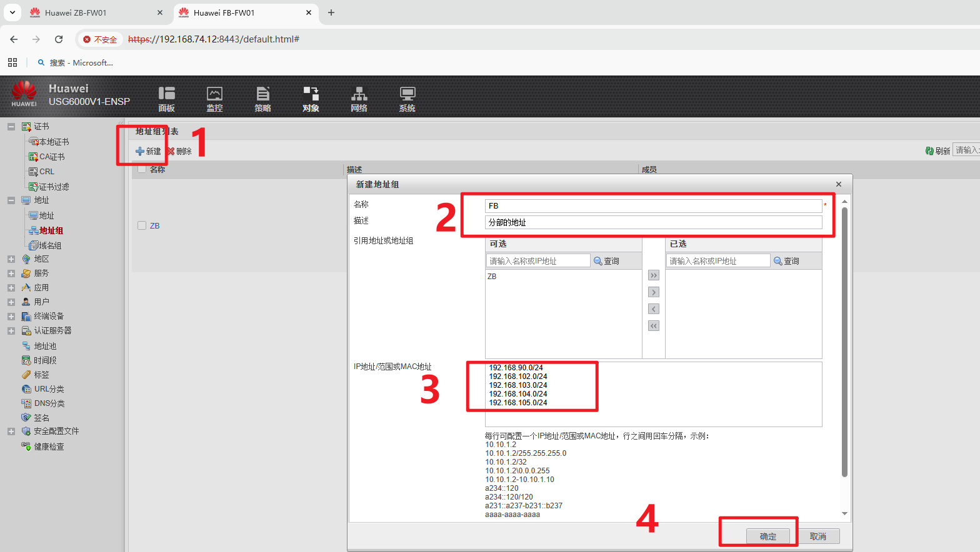Select 域名组 in the sidebar tree
Screen dimensions: 980x552
(x=50, y=245)
